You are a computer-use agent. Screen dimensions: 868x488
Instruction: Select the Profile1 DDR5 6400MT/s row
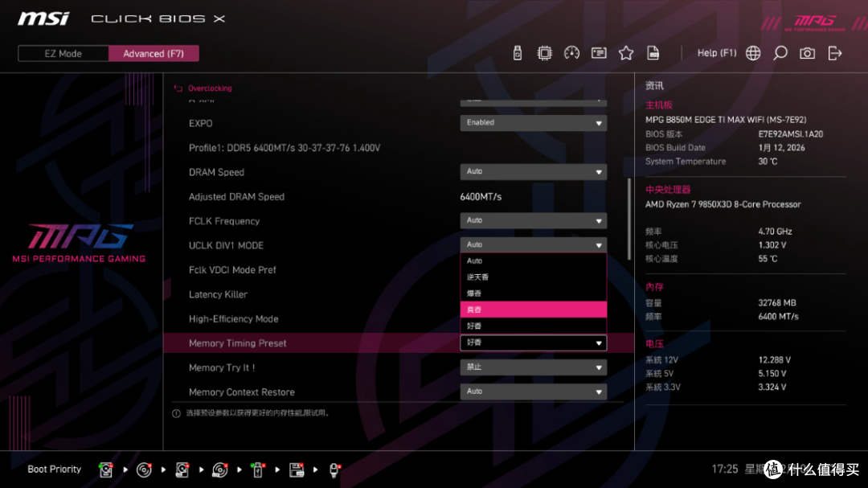284,148
